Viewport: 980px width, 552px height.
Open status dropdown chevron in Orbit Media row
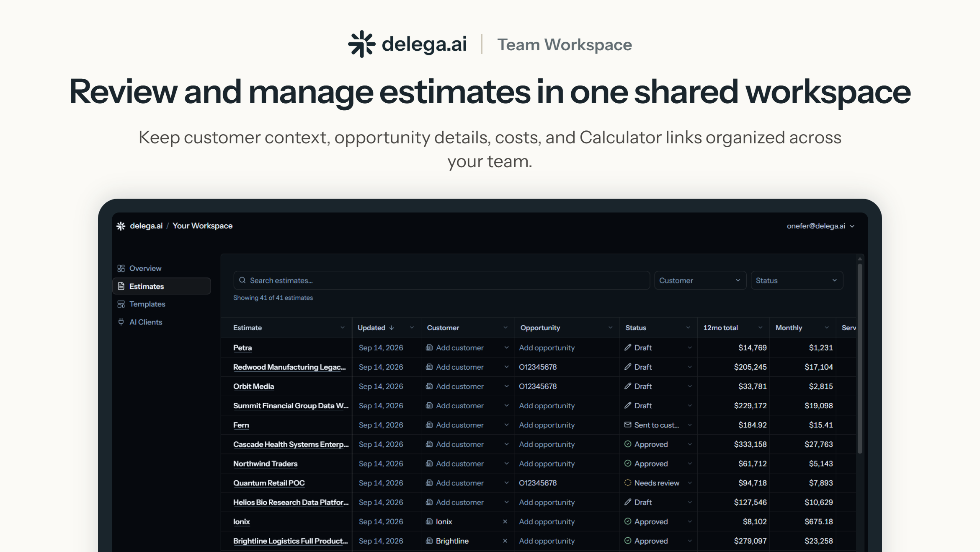click(690, 386)
